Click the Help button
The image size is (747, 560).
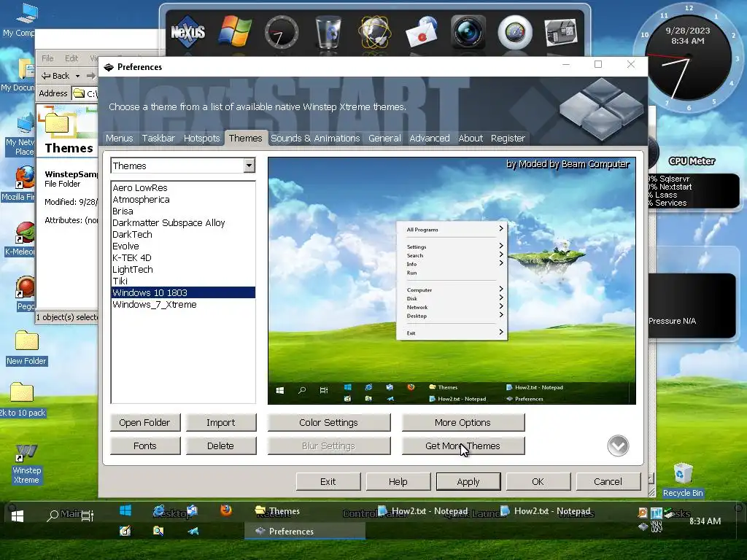398,481
